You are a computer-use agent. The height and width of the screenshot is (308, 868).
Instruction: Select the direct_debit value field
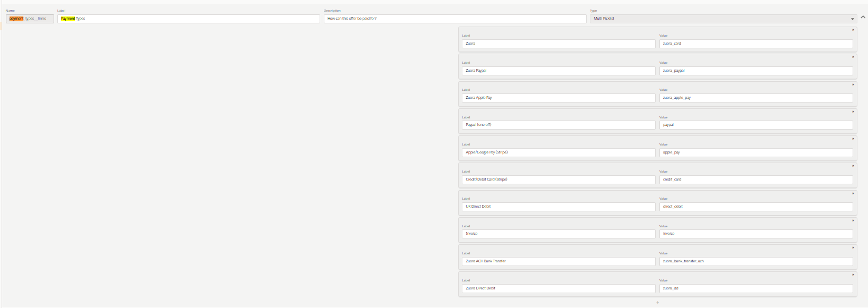click(756, 207)
